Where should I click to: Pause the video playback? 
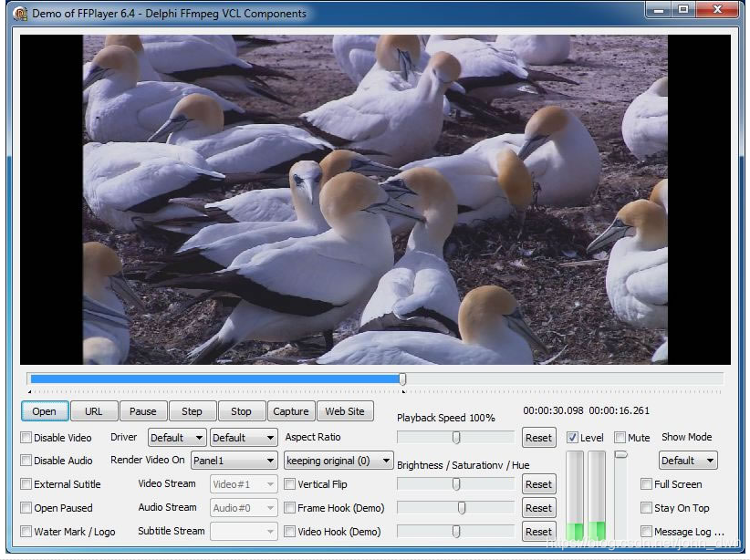click(x=142, y=410)
